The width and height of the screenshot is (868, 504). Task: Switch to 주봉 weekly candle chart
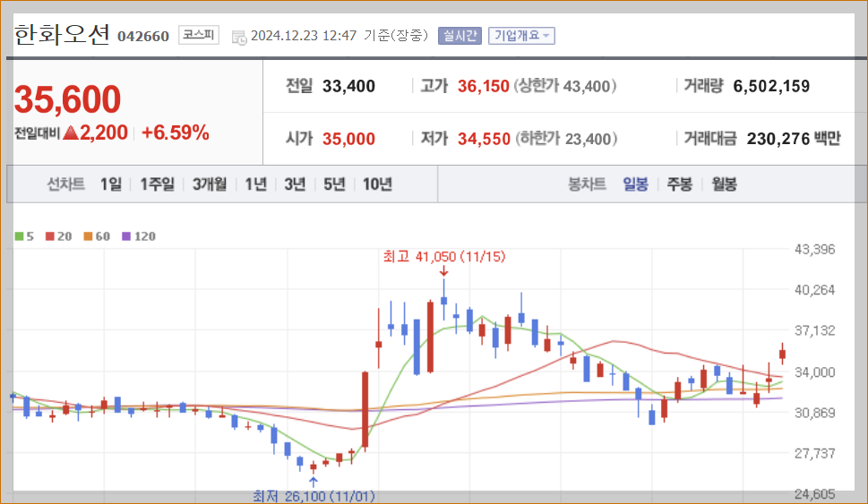pos(679,184)
